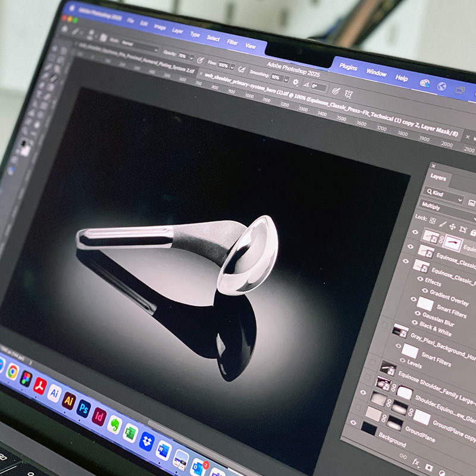The height and width of the screenshot is (476, 476).
Task: Toggle visibility of Gradient Overlay effect
Action: (x=424, y=291)
